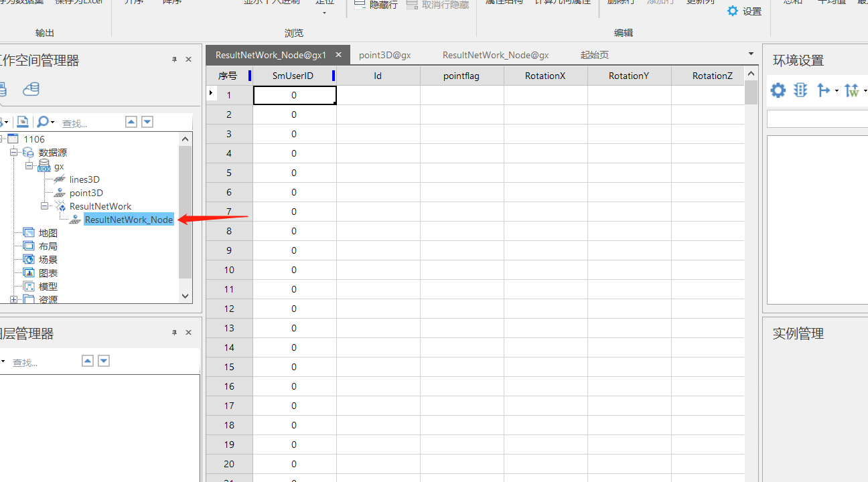Click the workspace manager save icon
Screen dimensions: 868x482
[x=23, y=122]
